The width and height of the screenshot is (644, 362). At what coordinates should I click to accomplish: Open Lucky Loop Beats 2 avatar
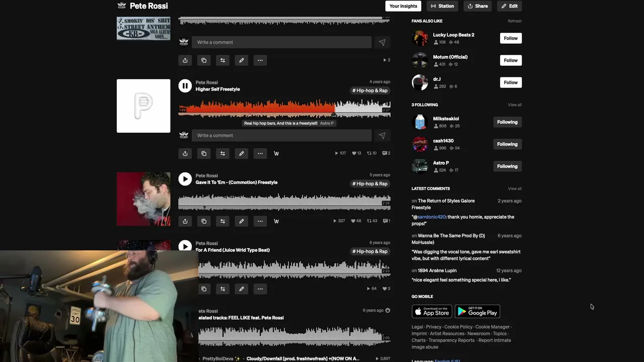(420, 38)
